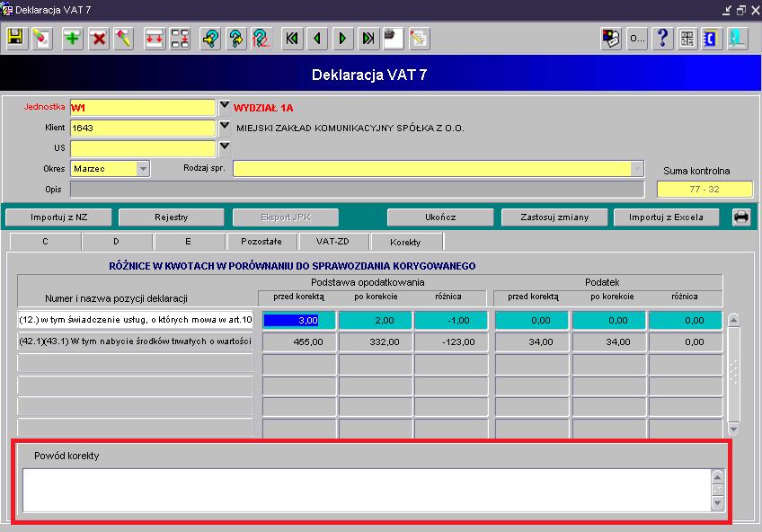Go to the next record
762x532 pixels.
(x=342, y=39)
